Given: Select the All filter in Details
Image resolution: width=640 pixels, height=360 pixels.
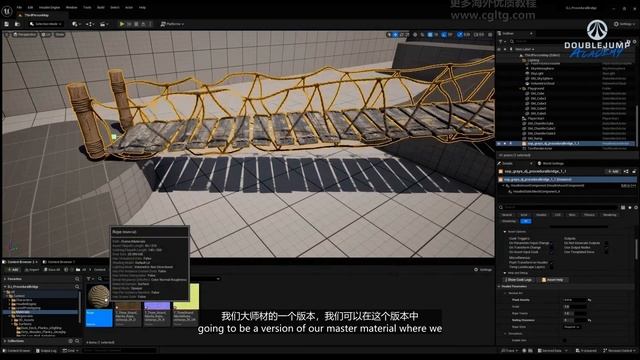Looking at the screenshot, I should tap(526, 221).
